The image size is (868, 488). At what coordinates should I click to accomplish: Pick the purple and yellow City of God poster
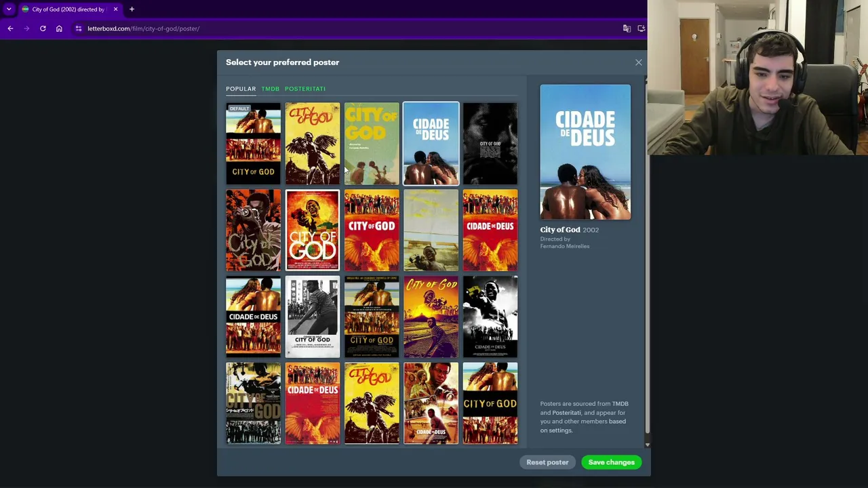click(431, 317)
